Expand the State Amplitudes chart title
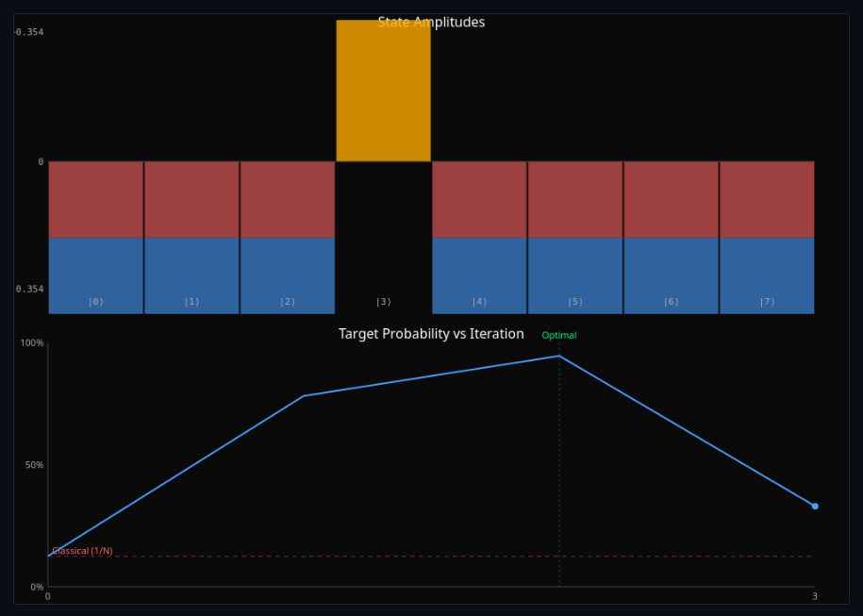The image size is (863, 616). tap(431, 22)
